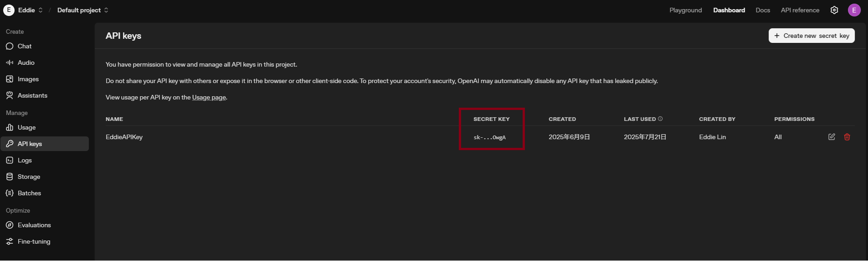Click the EddieAPIKey name entry

coord(124,137)
